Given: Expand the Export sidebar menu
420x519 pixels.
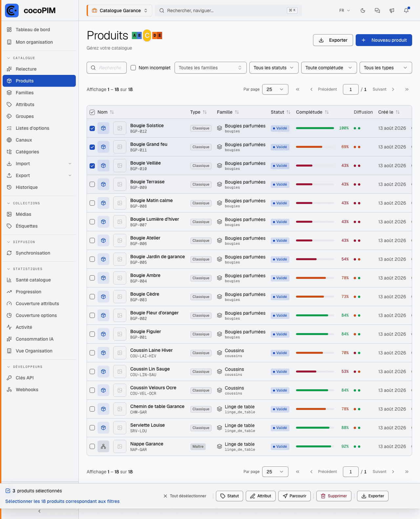Looking at the screenshot, I should click(39, 175).
